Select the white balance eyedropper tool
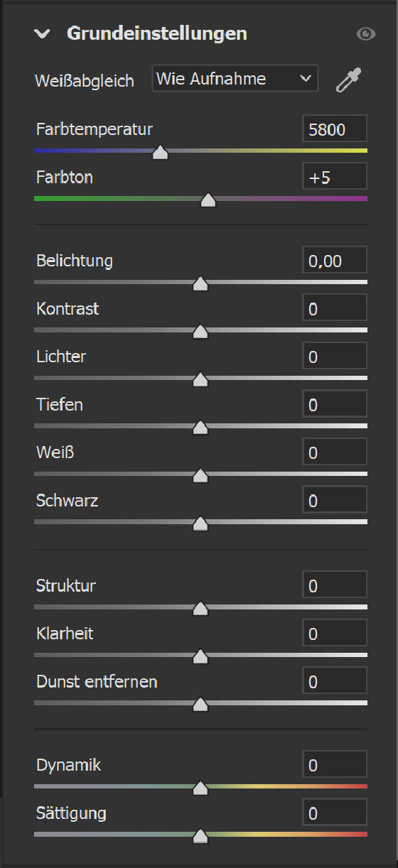398x868 pixels. pyautogui.click(x=348, y=80)
